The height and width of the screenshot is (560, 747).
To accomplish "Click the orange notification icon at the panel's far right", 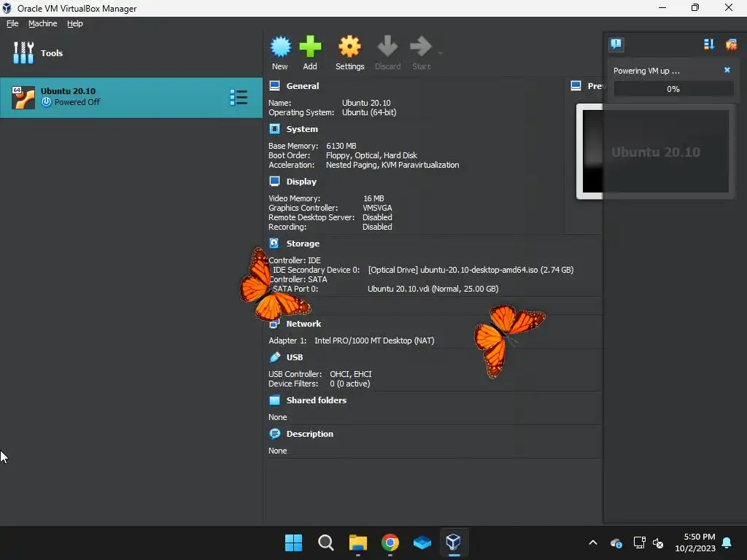I will (731, 44).
